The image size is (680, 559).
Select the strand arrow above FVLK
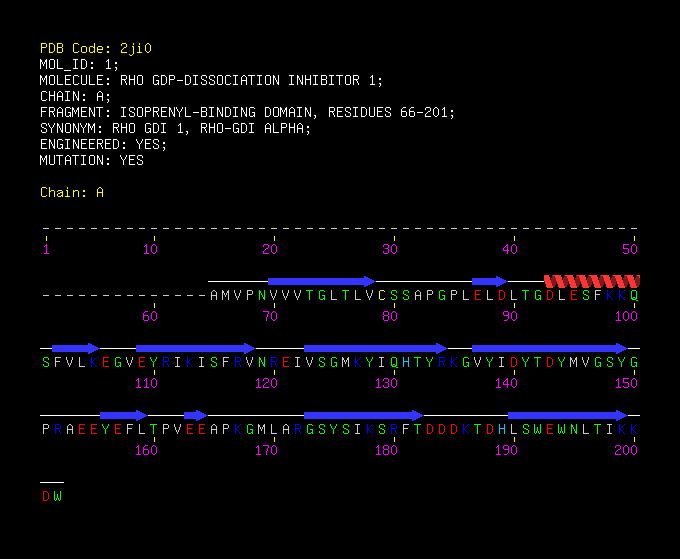(x=76, y=348)
